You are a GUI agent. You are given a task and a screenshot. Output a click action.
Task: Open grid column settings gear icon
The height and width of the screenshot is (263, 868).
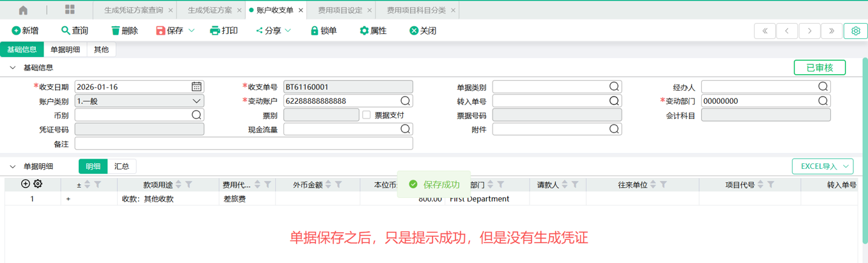click(38, 184)
